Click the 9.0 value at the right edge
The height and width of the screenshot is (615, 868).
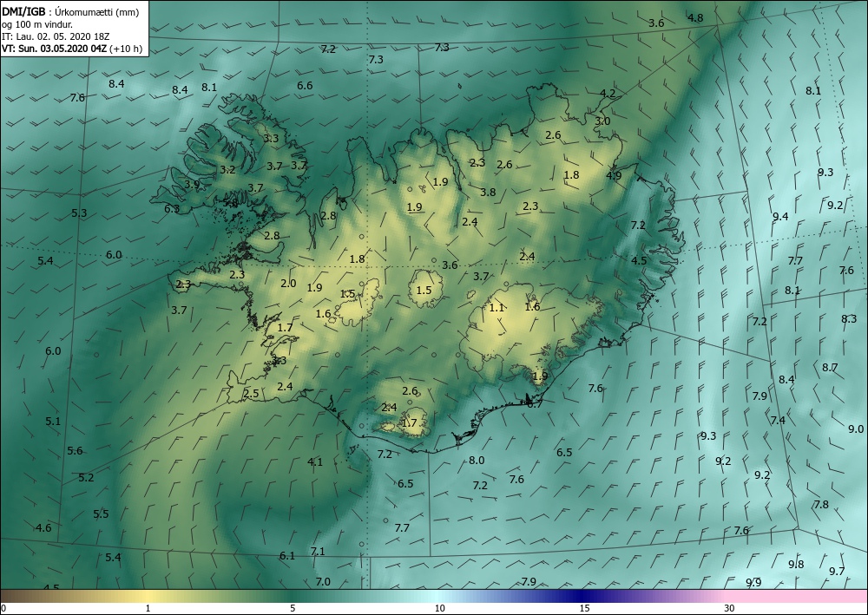click(856, 429)
